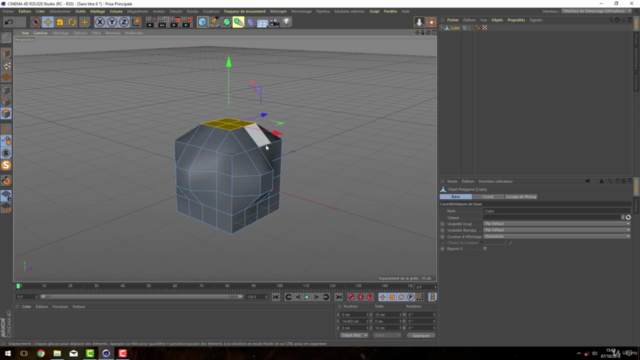Open Windows Start menu

[x=8, y=353]
